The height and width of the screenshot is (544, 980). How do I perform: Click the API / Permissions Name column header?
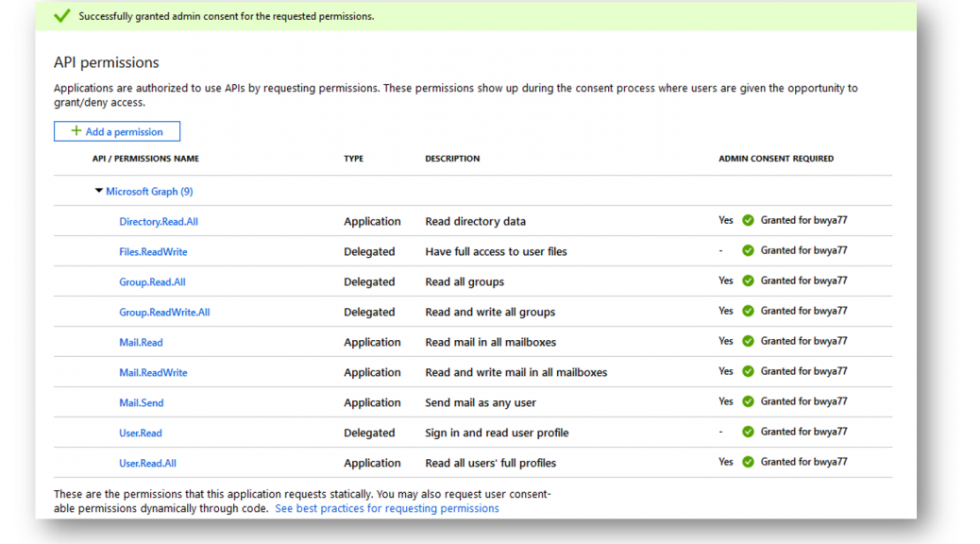(145, 159)
